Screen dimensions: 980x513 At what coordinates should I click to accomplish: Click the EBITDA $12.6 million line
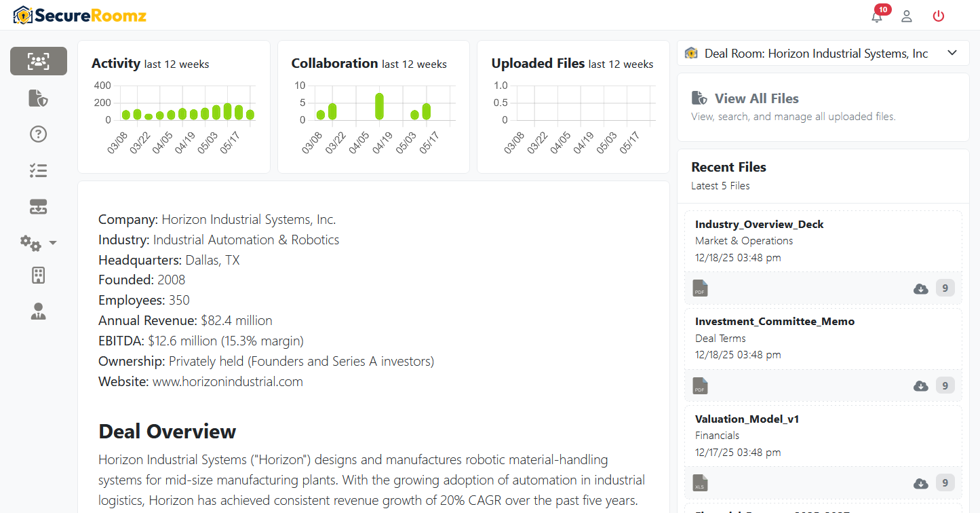[201, 341]
